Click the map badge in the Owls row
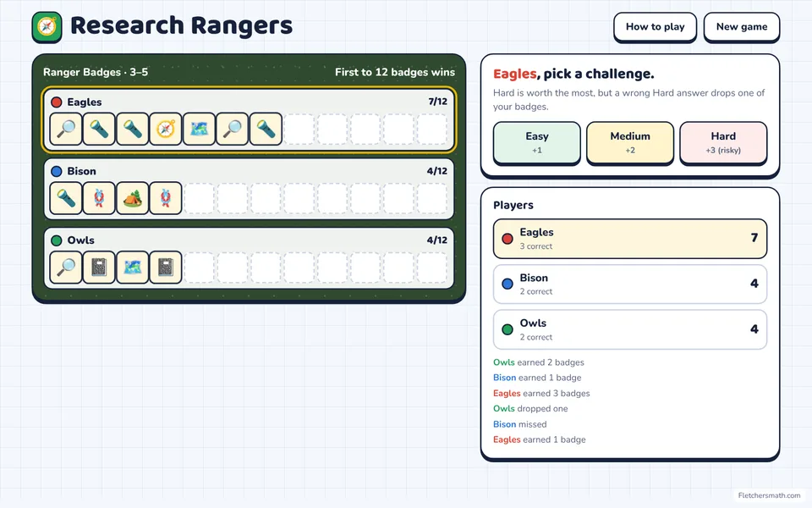The width and height of the screenshot is (812, 508). (x=133, y=268)
